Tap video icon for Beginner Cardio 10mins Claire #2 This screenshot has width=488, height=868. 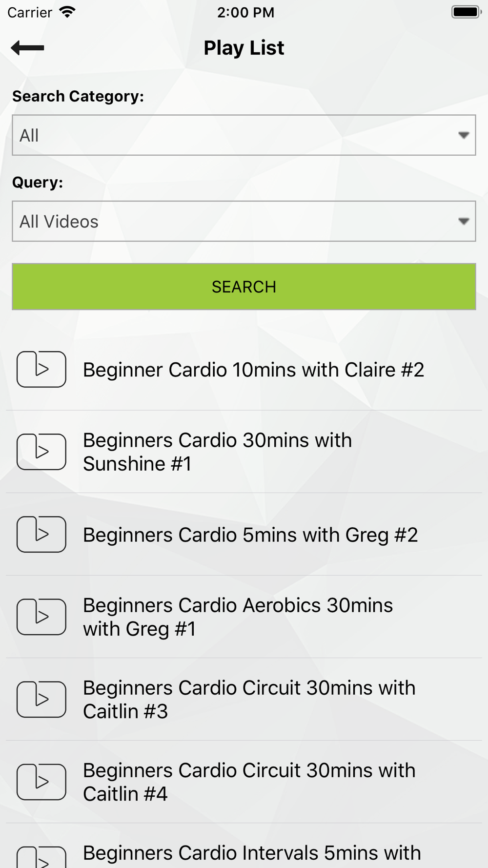(41, 369)
